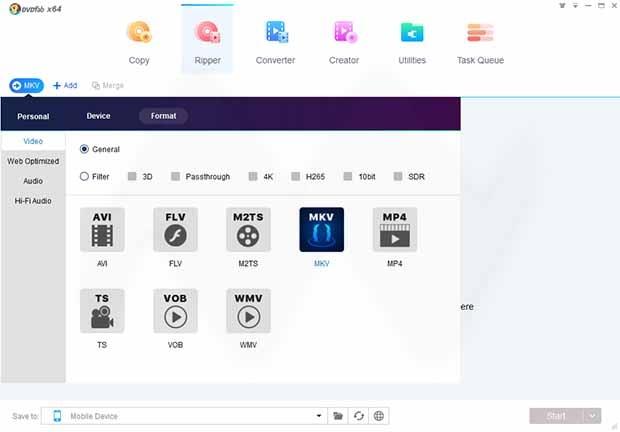Choose the WMV format icon
This screenshot has height=432, width=620.
(248, 311)
